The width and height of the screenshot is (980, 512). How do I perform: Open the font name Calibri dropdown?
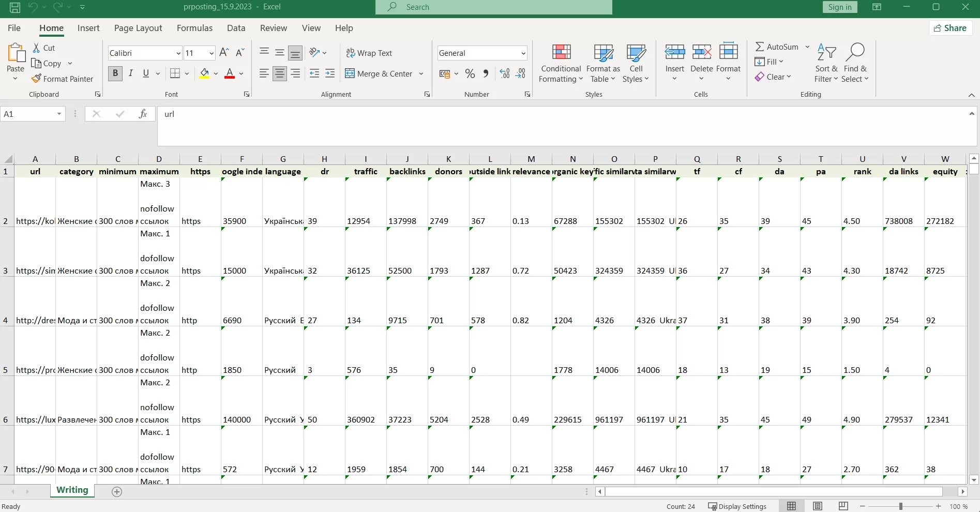[178, 53]
